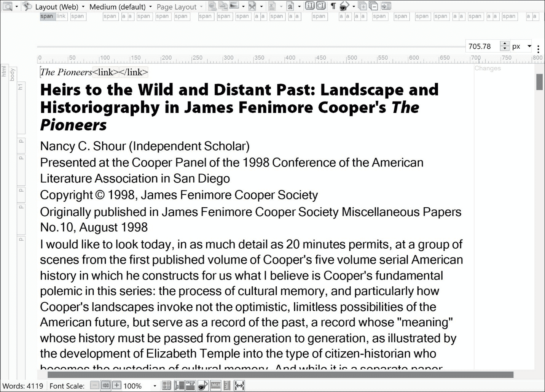This screenshot has height=392, width=545.
Task: Select the Inline Tags display icon
Action: pyautogui.click(x=310, y=6)
